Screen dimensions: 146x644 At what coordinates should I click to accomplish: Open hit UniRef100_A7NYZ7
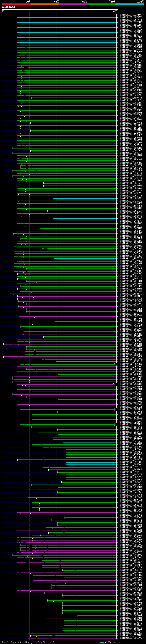pyautogui.click(x=131, y=30)
